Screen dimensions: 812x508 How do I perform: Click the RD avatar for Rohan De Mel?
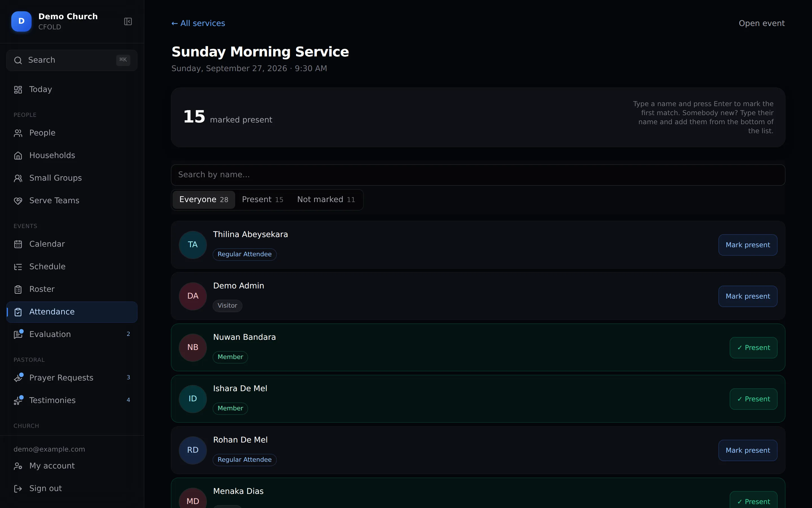pos(193,450)
